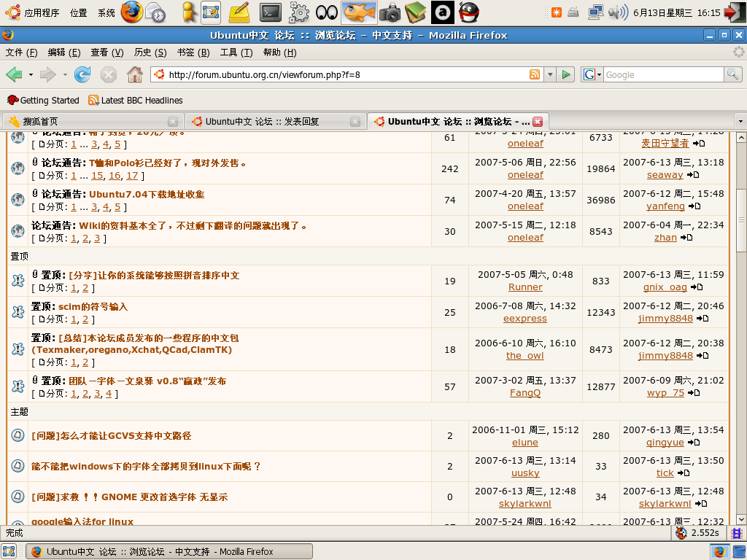Expand the address bar URL history dropdown
Screen dimensions: 747x560
(550, 74)
